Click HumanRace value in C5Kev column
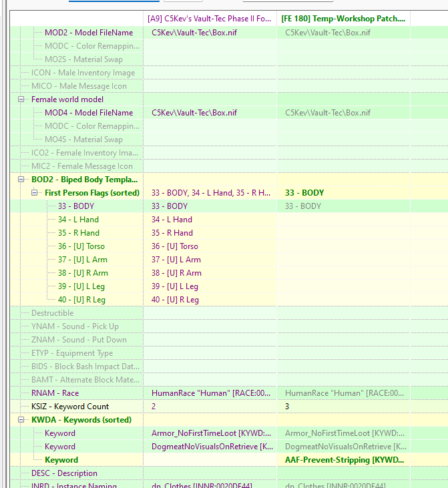 211,393
